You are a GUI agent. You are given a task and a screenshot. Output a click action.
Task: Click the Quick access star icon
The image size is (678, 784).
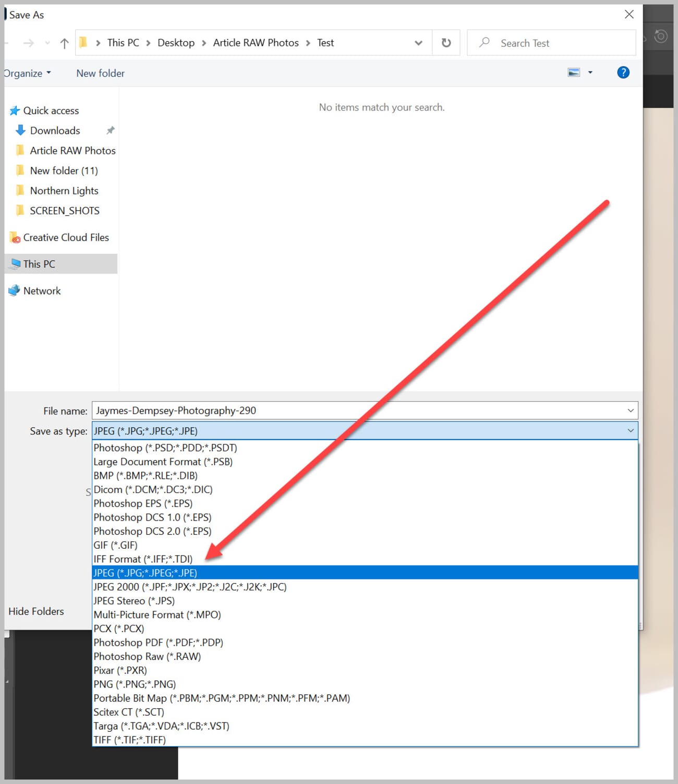point(14,110)
